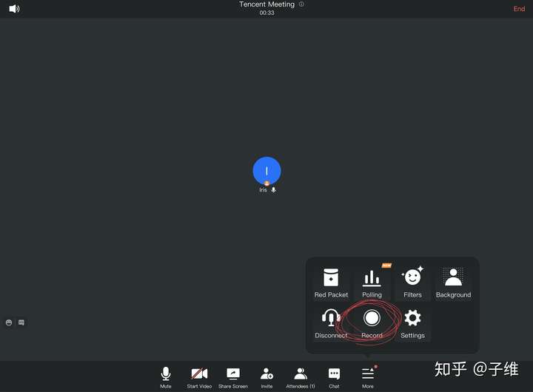Click the Tencent Meeting title text

266,4
